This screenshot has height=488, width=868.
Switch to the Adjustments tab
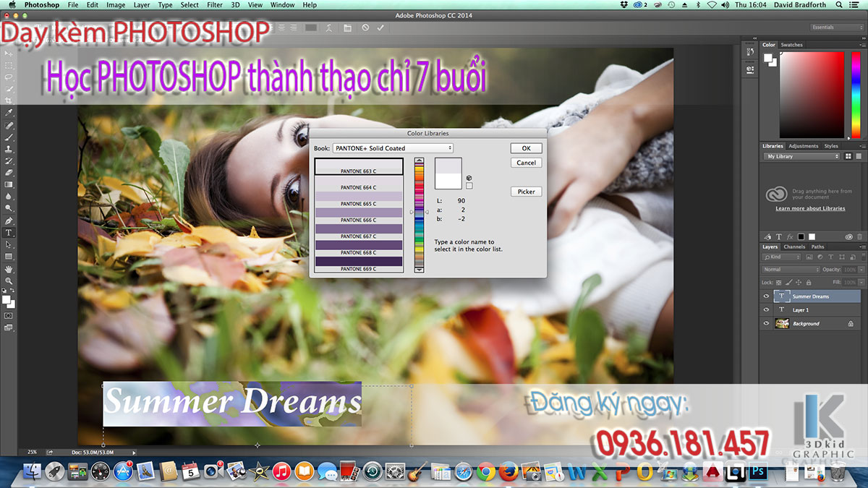(803, 146)
